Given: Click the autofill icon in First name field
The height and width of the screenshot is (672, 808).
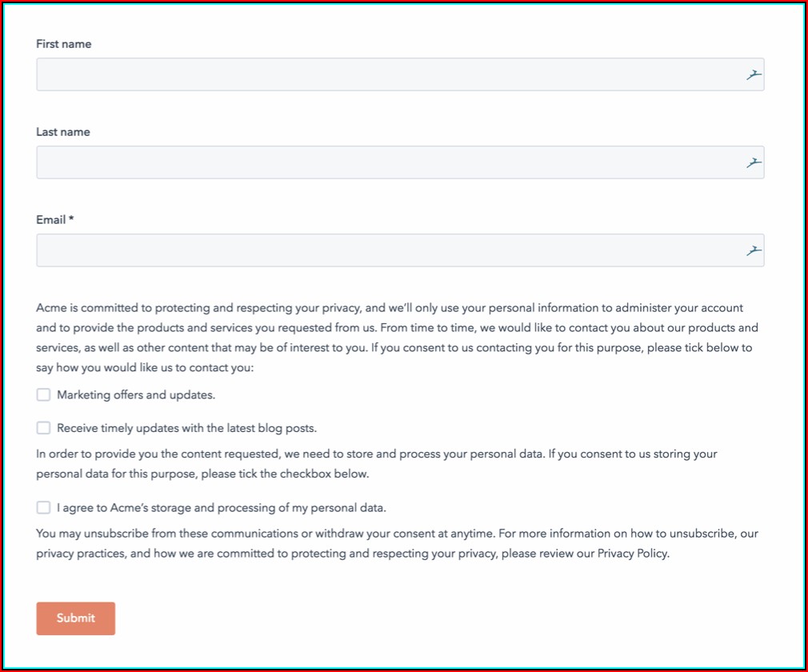Looking at the screenshot, I should 753,75.
